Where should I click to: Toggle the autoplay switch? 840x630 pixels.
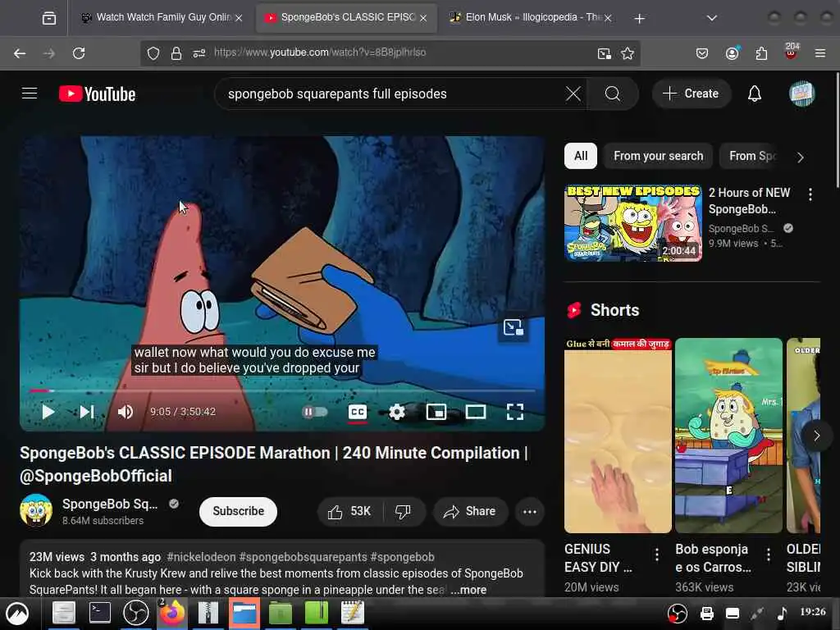click(315, 412)
